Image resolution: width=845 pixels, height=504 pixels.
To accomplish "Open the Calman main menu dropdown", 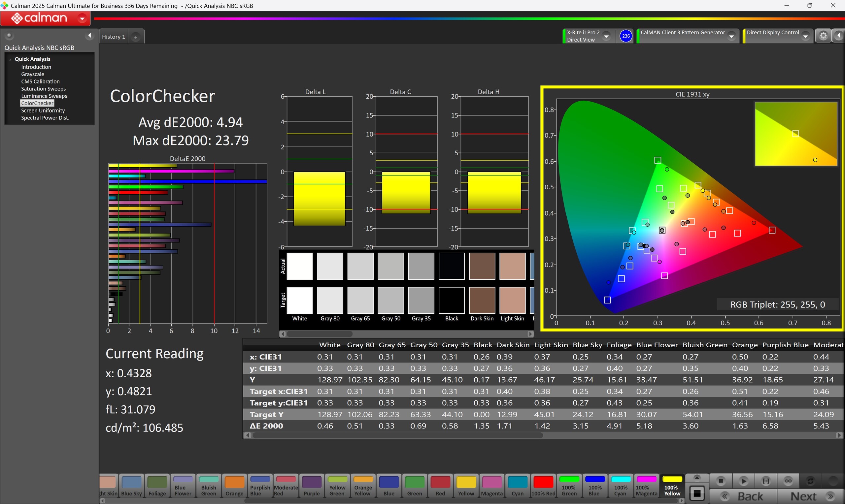I will click(82, 18).
